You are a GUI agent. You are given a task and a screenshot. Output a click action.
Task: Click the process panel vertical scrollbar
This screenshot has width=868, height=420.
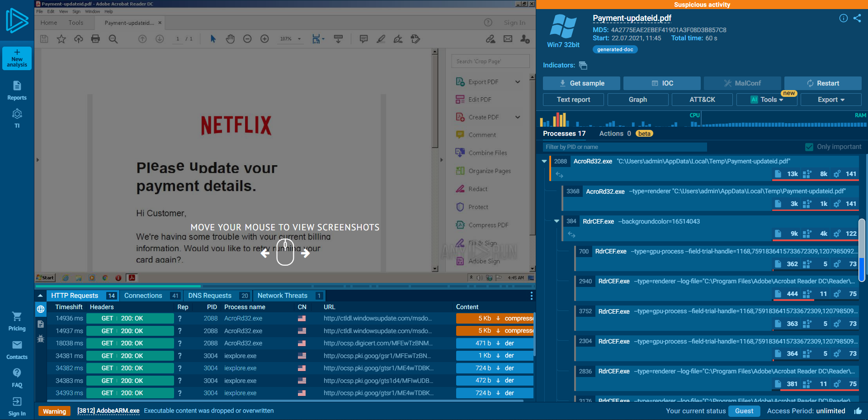(x=862, y=250)
